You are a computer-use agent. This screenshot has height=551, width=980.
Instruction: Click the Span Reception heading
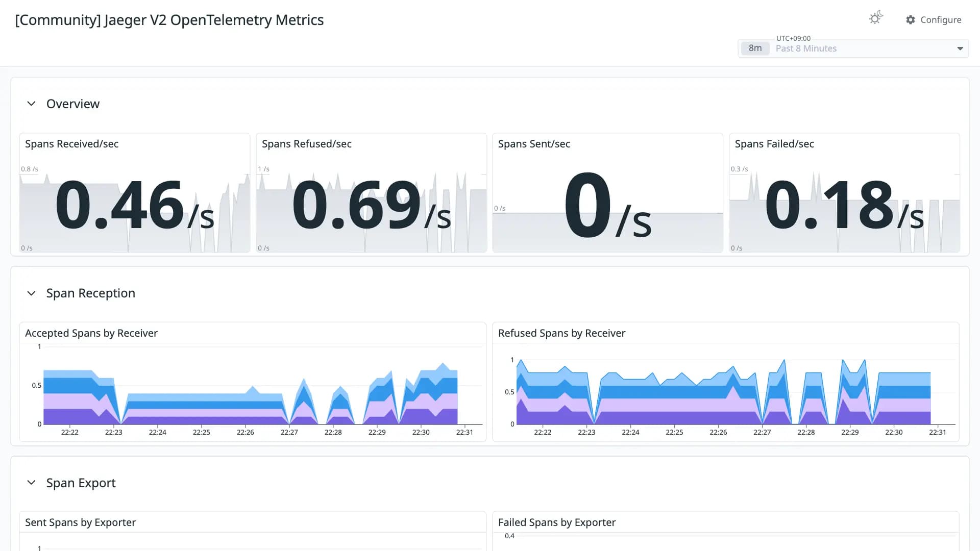coord(91,293)
